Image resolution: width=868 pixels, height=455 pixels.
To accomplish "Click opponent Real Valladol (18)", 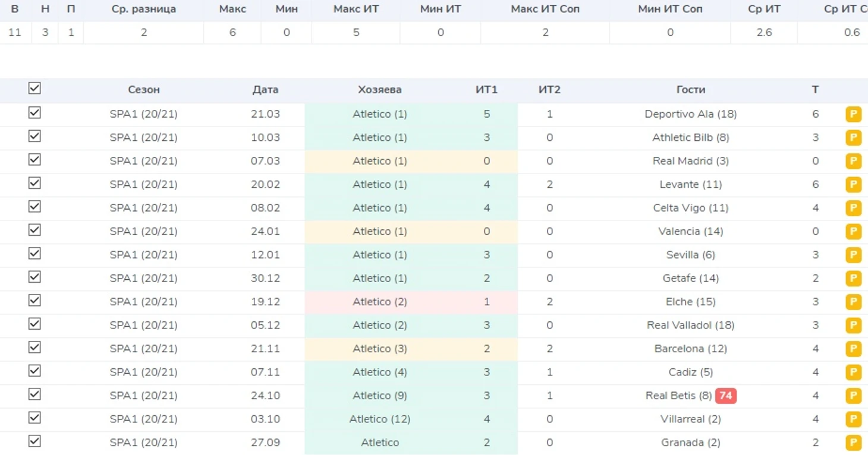I will (691, 326).
